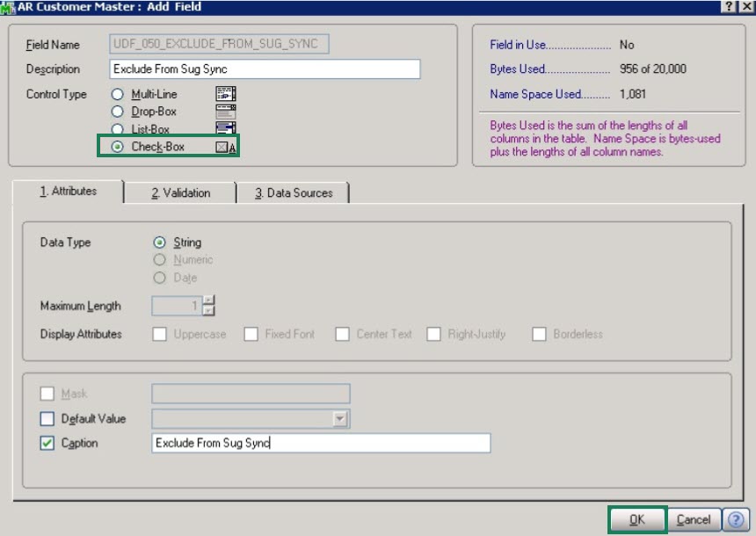Focus the Caption text input field

tap(321, 444)
